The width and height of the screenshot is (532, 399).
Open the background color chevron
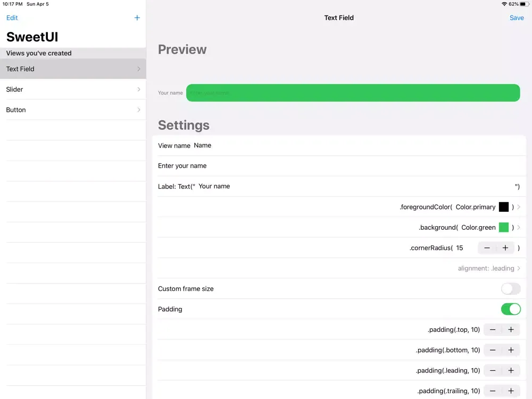[519, 227]
